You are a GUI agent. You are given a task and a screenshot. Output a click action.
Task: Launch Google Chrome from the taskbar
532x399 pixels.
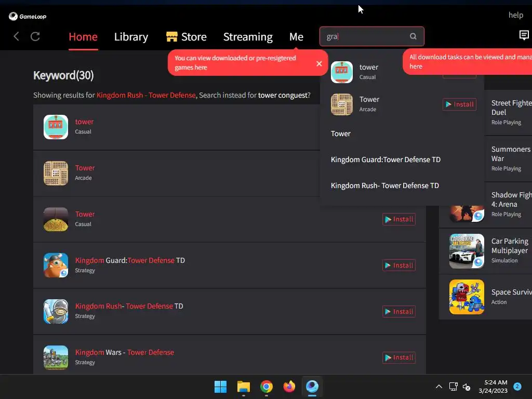(x=267, y=387)
